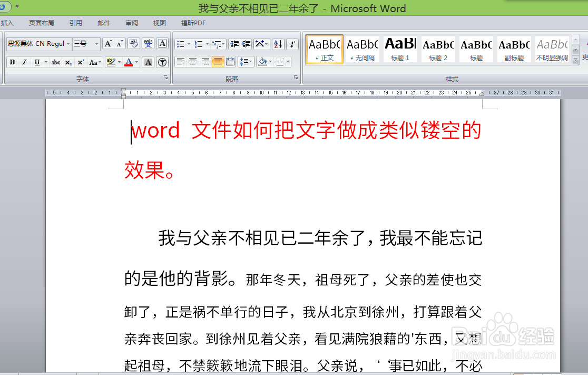Increase font size with Grow Font
Screen dimensions: 588x375
[108, 44]
